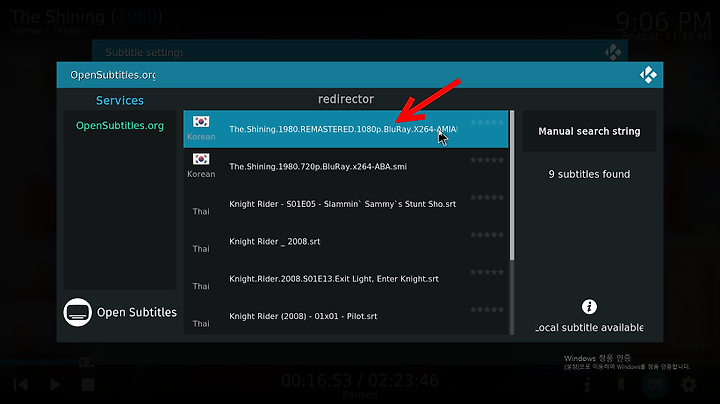Click the Thai label of Pilot.srt row
The width and height of the screenshot is (720, 404).
(x=201, y=324)
